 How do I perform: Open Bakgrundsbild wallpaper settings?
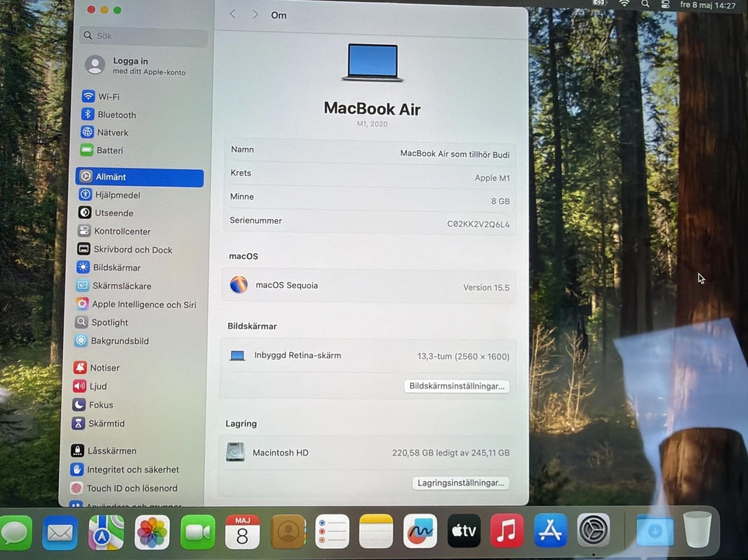pos(112,340)
